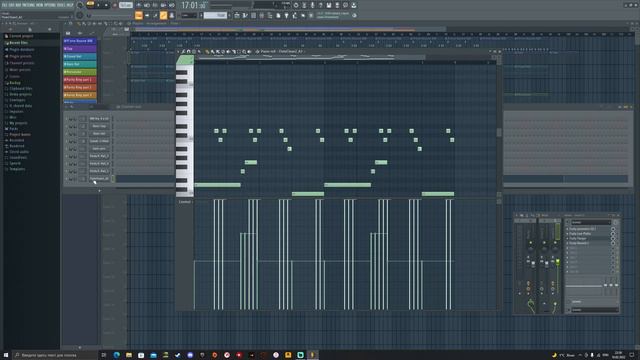Open Microsoft Edge from taskbar
The width and height of the screenshot is (640, 360).
click(117, 355)
